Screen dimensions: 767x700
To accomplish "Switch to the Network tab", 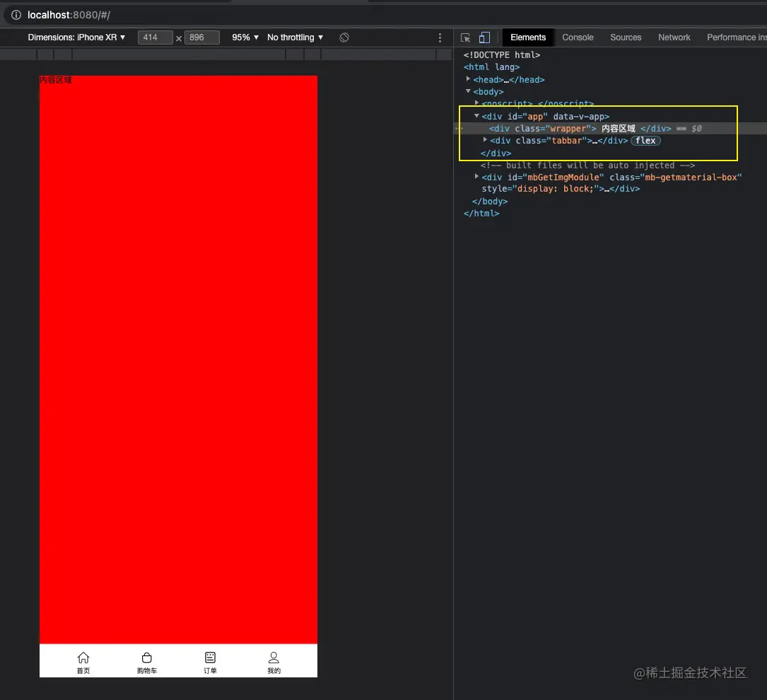I will (x=674, y=37).
